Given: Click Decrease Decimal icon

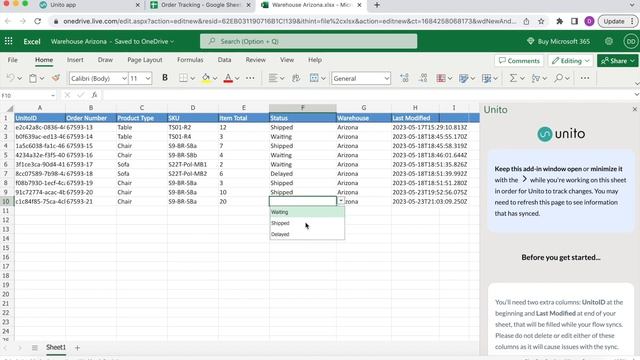Looking at the screenshot, I should tap(423, 78).
